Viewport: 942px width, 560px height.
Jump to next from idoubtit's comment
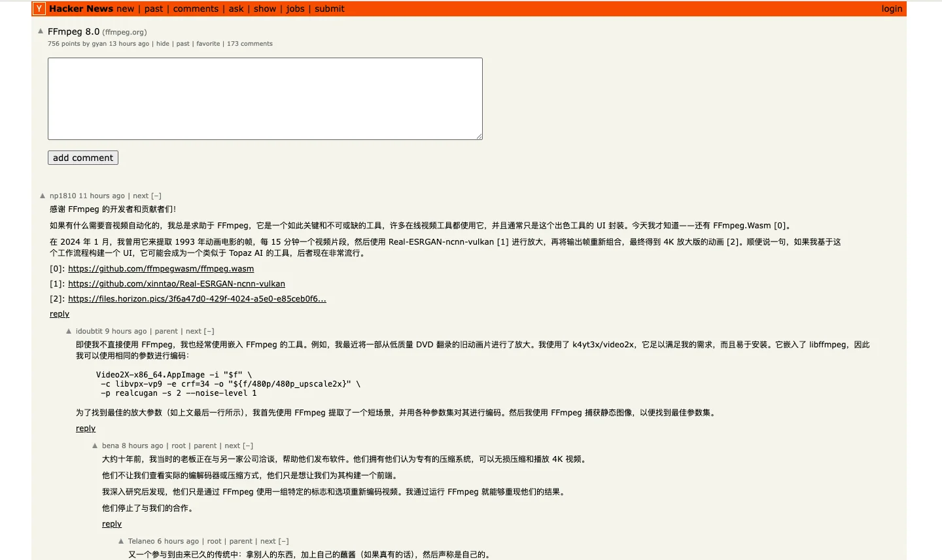(x=194, y=331)
